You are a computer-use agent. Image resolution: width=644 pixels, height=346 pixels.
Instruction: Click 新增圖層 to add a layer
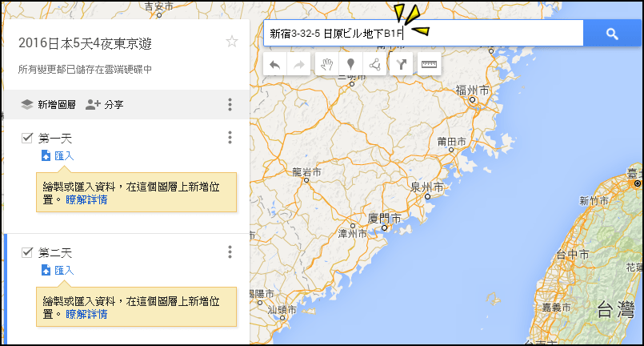tap(49, 104)
